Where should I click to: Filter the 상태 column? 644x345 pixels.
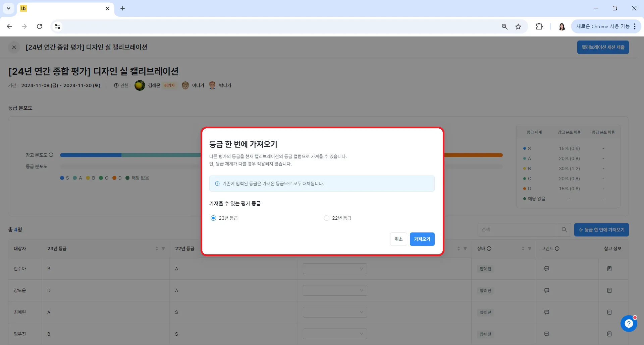click(530, 249)
